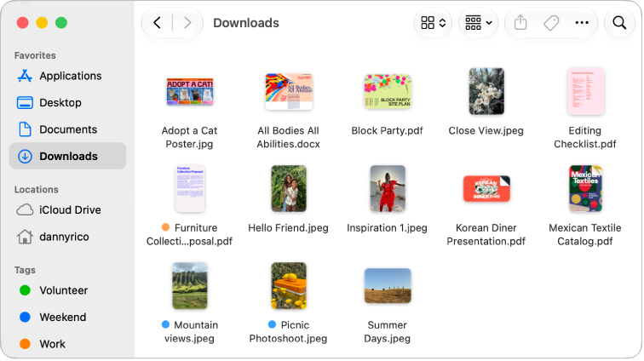644x361 pixels.
Task: Select the Mountain views.jpeg thumbnail
Action: [x=190, y=286]
